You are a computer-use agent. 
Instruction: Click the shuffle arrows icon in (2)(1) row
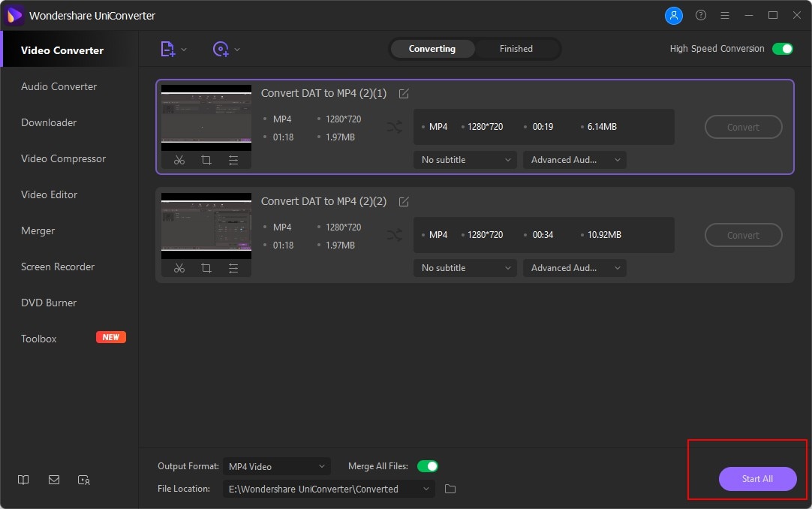click(395, 127)
